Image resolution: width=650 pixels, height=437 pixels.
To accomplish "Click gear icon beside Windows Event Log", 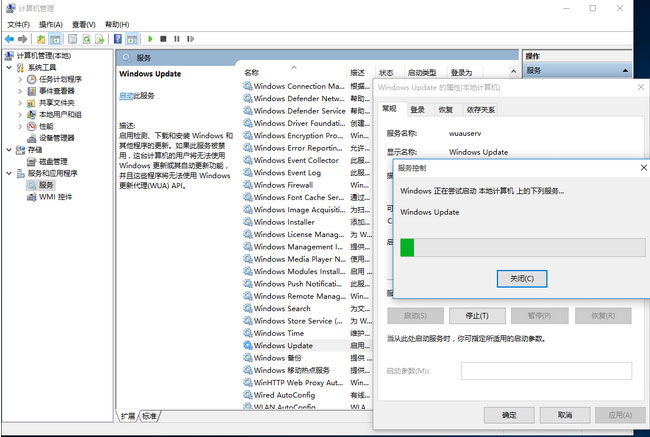I will [x=248, y=172].
